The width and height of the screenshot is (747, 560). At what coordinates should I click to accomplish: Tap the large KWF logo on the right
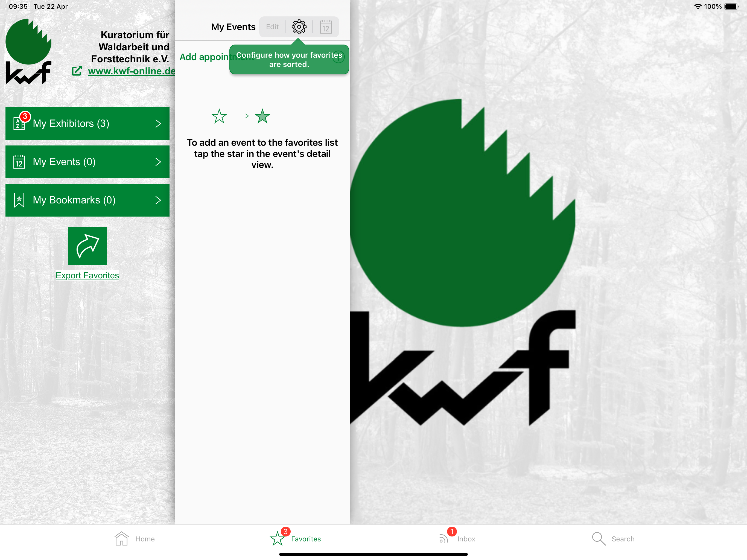(x=463, y=262)
